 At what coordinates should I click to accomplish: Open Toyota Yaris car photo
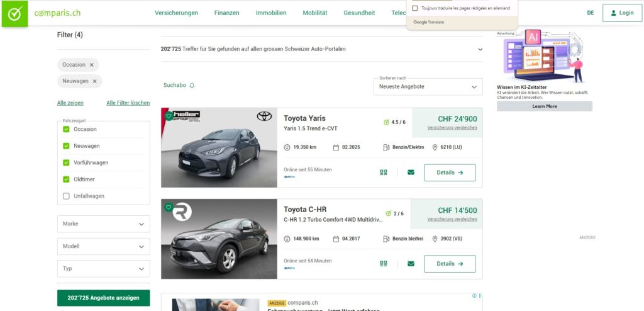coord(219,148)
